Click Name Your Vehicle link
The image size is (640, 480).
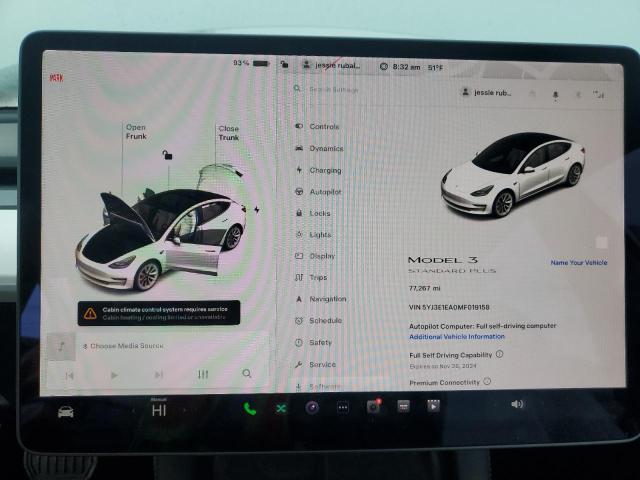coord(578,262)
